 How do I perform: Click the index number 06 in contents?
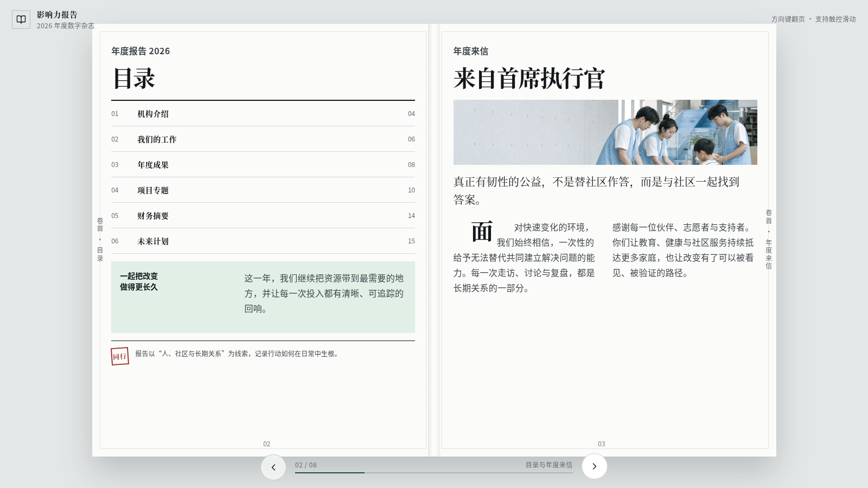pyautogui.click(x=114, y=241)
